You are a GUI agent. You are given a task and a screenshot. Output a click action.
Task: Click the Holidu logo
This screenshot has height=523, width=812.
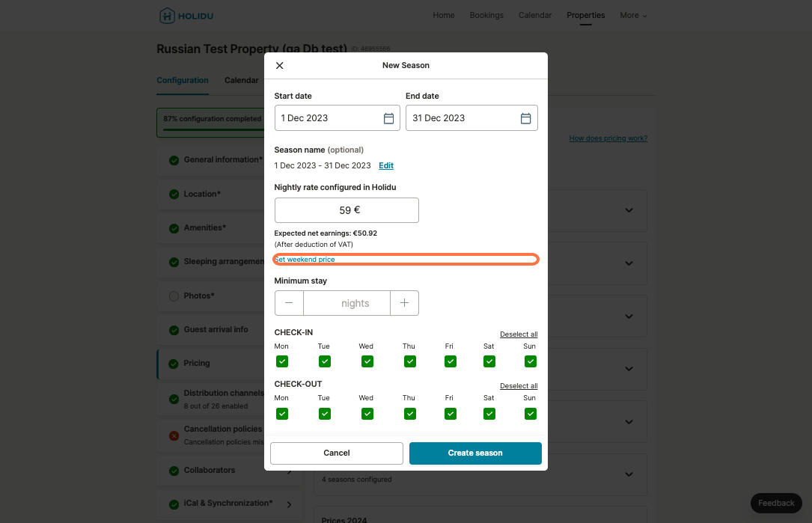(186, 16)
